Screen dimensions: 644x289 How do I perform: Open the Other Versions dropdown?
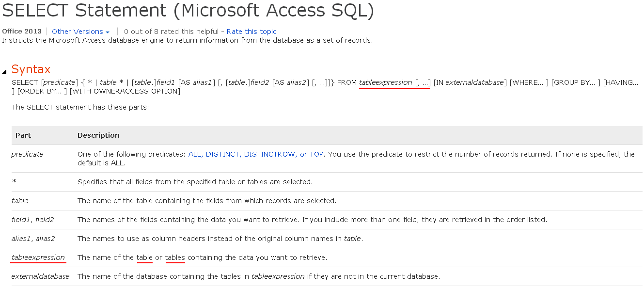tap(80, 32)
